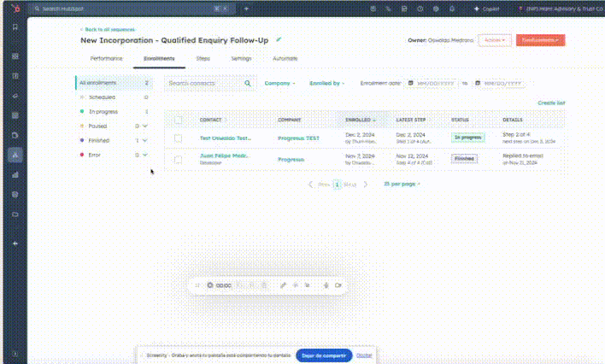Open the 25 per page dropdown
605x364 pixels.
pos(402,184)
